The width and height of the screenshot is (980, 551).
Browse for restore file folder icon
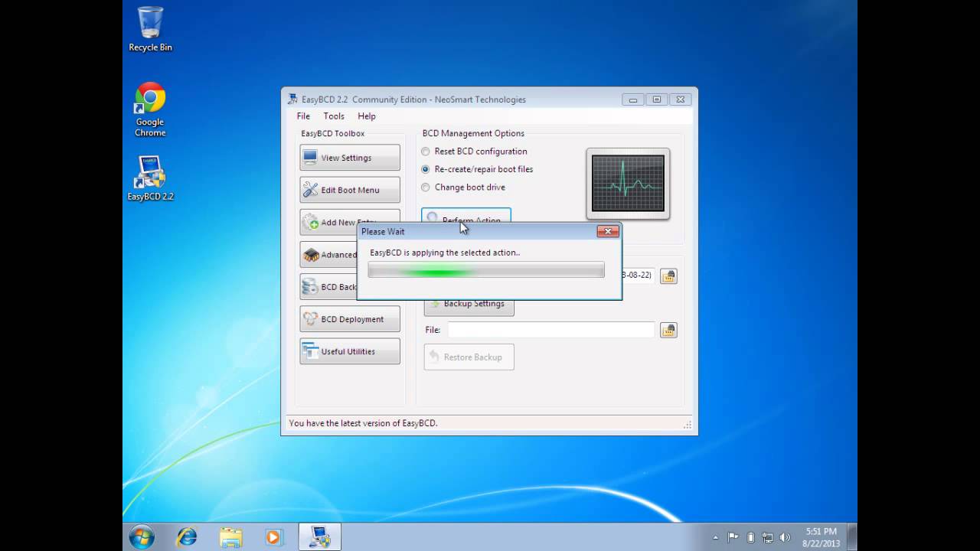(668, 330)
